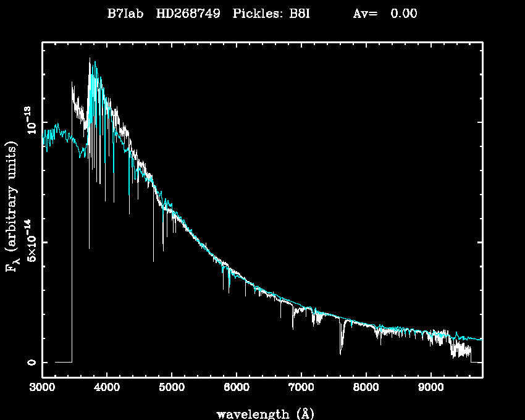Click the 3000 x-axis tick label
The width and height of the screenshot is (525, 420).
coord(42,388)
